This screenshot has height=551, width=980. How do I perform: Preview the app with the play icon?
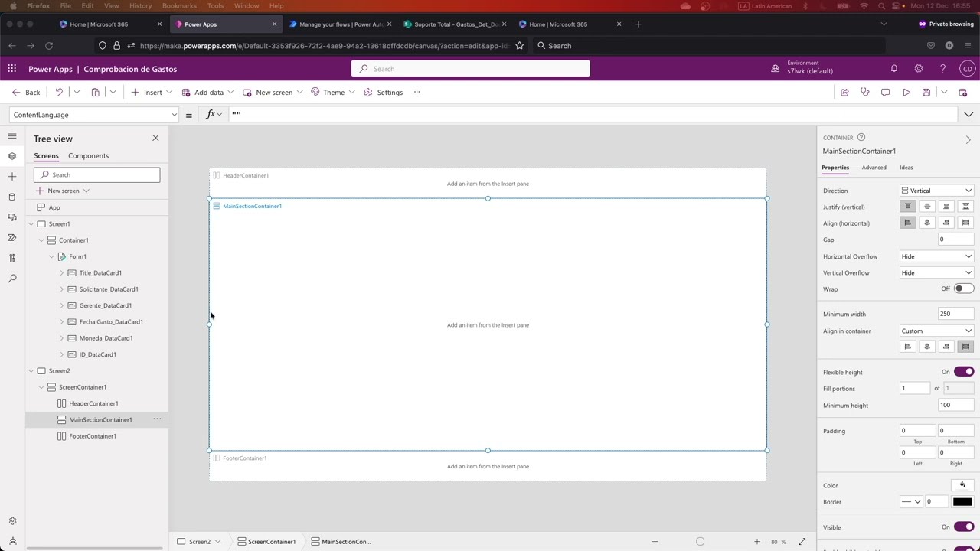906,93
